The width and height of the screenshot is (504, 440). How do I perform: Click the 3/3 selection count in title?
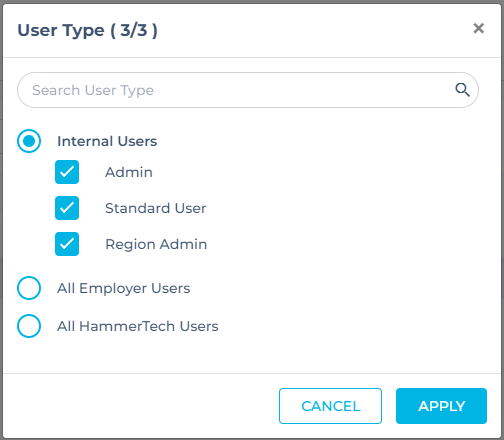click(x=134, y=30)
